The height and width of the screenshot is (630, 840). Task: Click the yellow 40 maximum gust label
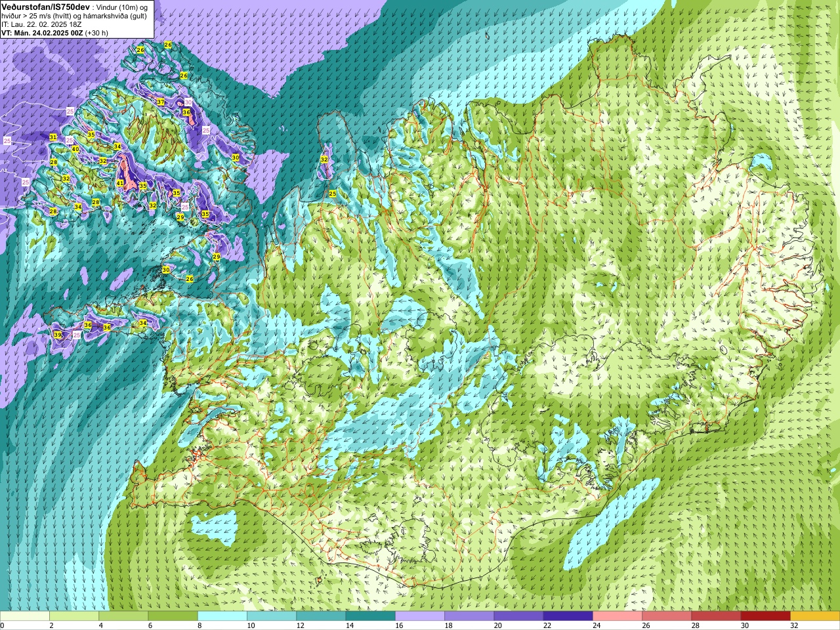click(x=75, y=149)
